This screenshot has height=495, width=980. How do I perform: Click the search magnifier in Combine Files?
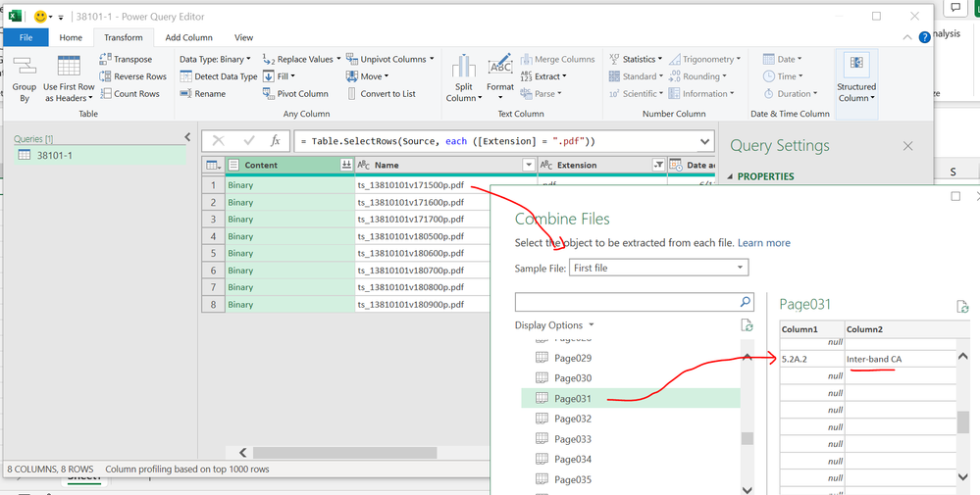tap(745, 302)
